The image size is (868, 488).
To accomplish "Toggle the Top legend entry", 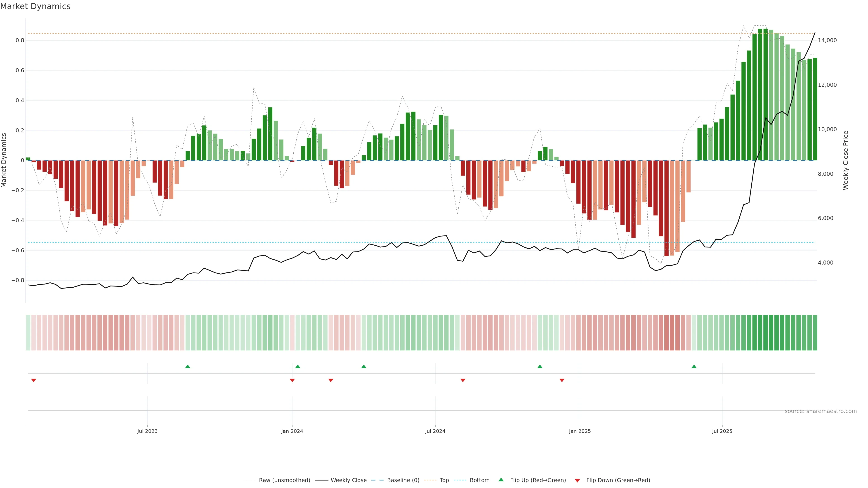I will (x=444, y=480).
